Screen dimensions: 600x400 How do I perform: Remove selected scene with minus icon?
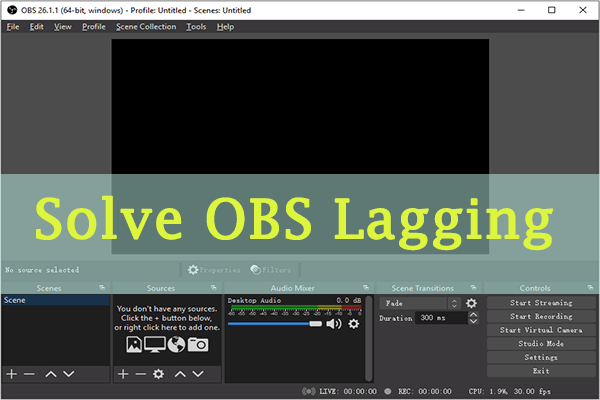(29, 374)
